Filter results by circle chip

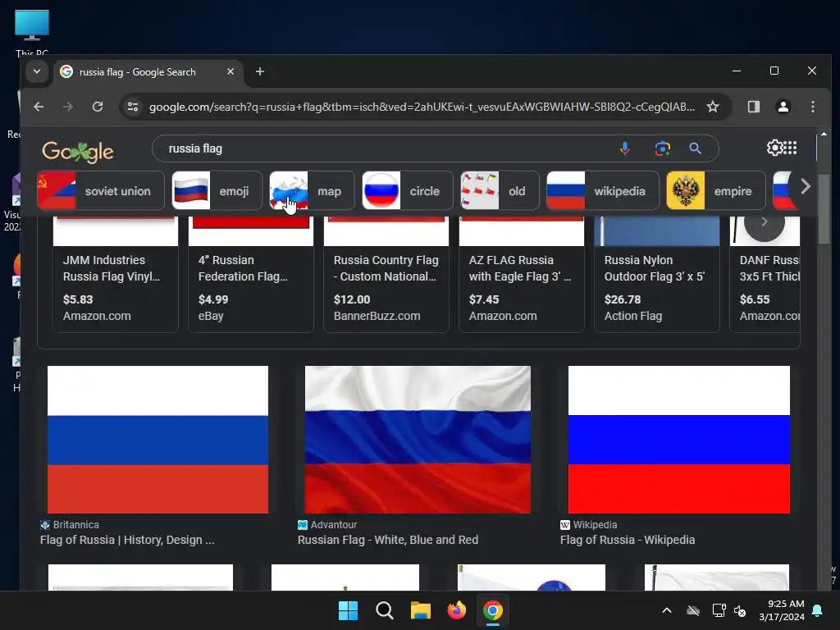click(407, 190)
